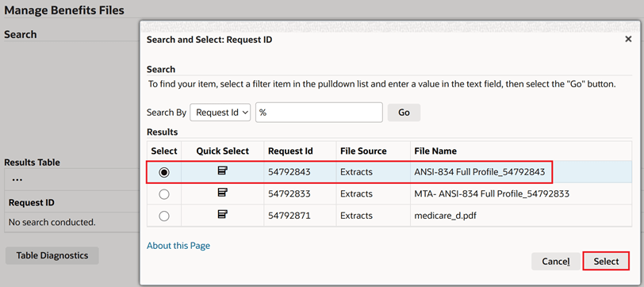
Task: Click Request Id cell 54792833
Action: coord(289,193)
